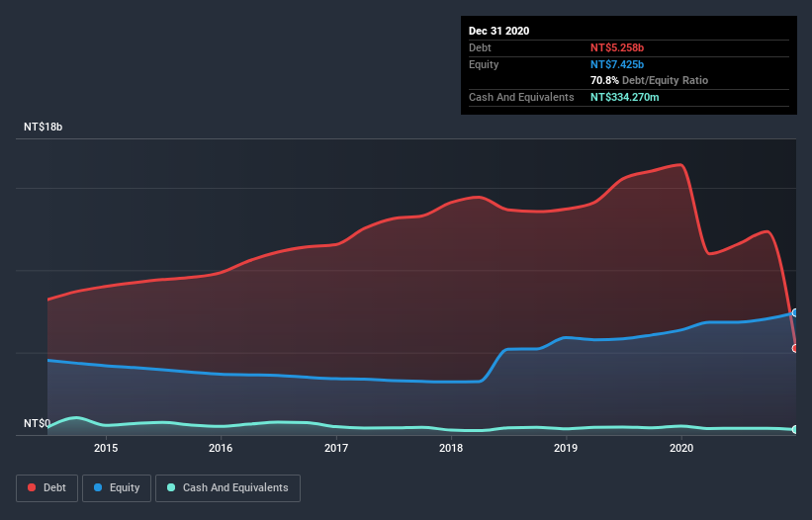Click the 2015 axis label
This screenshot has width=812, height=520.
pyautogui.click(x=106, y=448)
